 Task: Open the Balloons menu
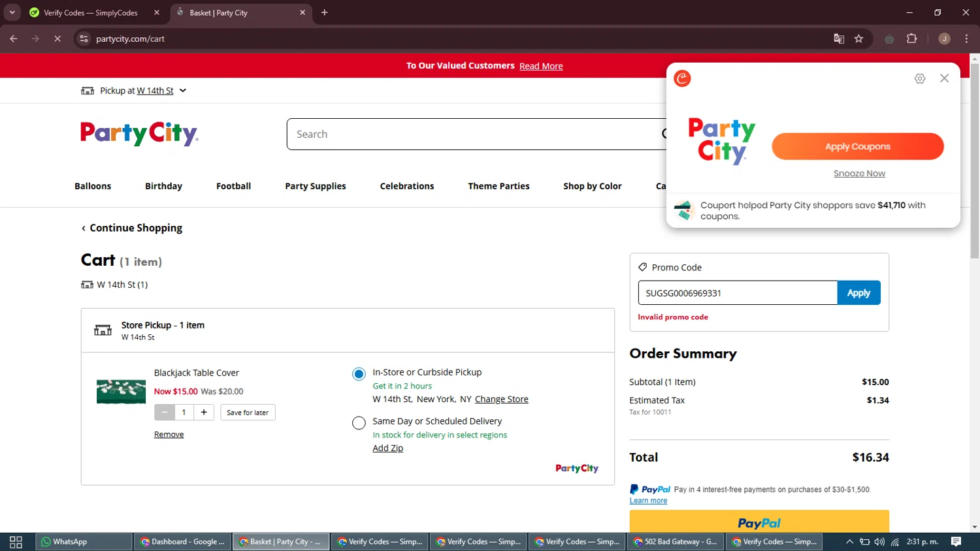pyautogui.click(x=93, y=186)
